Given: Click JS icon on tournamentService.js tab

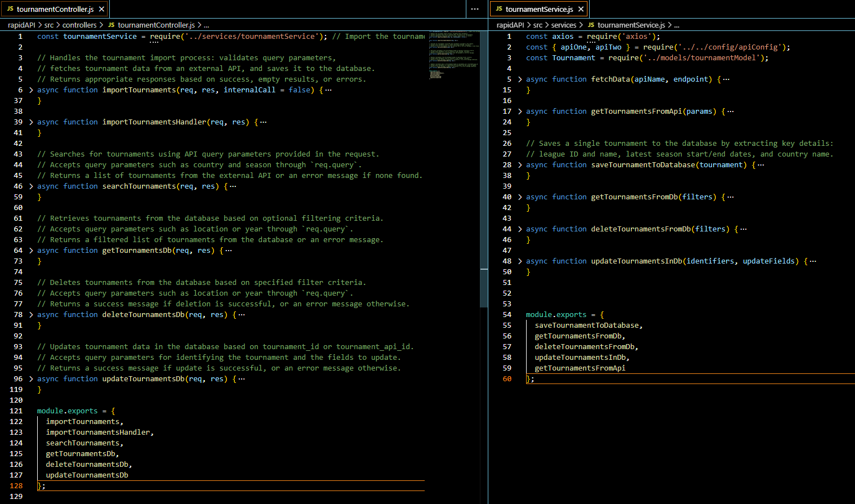Looking at the screenshot, I should coord(499,9).
